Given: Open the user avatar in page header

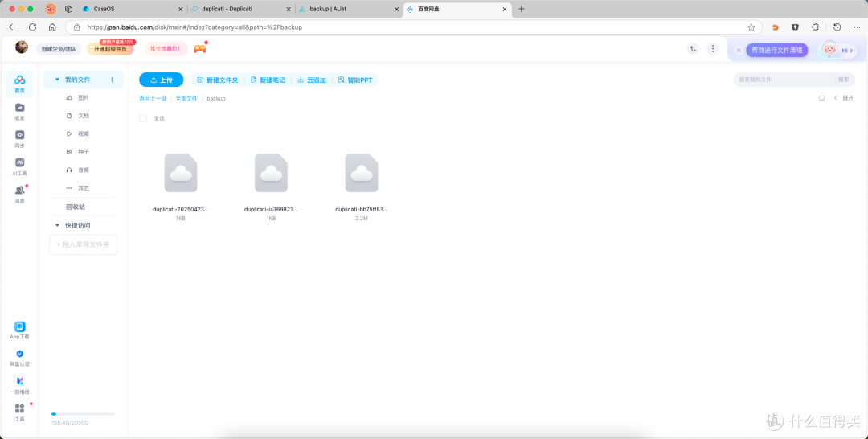Looking at the screenshot, I should point(22,47).
